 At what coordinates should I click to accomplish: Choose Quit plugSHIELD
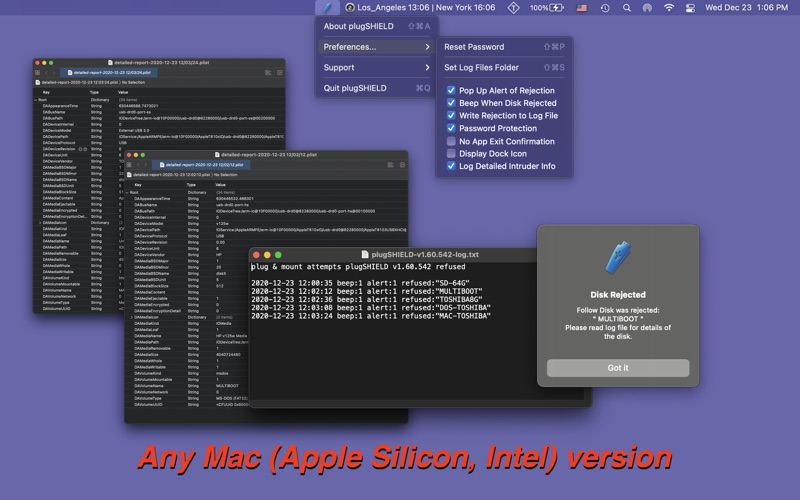tap(377, 88)
